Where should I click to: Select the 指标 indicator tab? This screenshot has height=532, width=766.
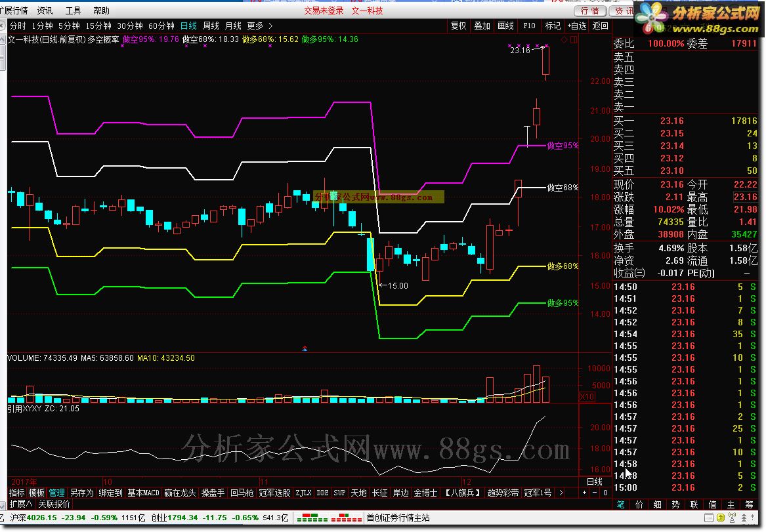coord(16,493)
